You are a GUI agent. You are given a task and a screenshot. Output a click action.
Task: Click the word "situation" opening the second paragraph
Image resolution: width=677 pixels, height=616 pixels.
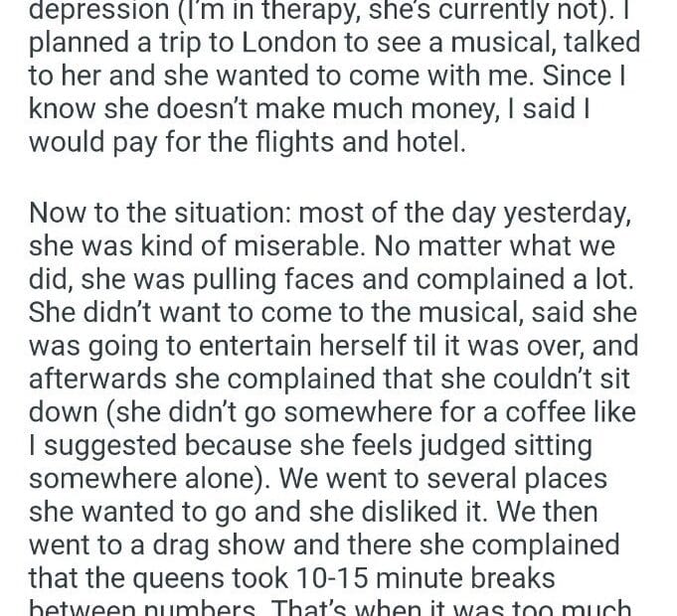click(x=216, y=212)
